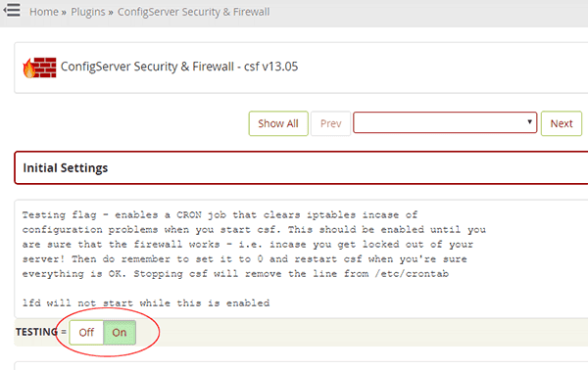Switch TESTING to Off
Viewport: 588px width, 370px height.
(x=86, y=333)
